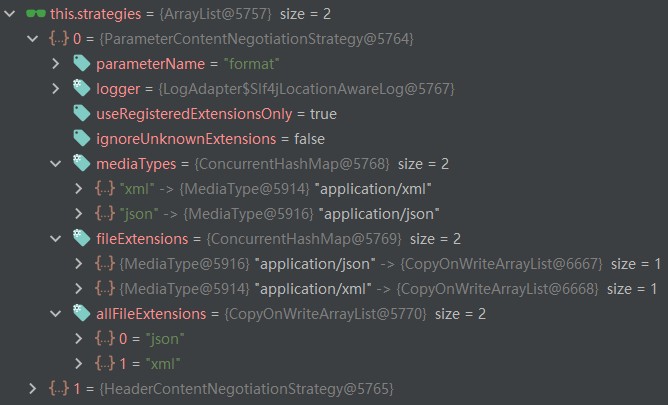Expand the parameterName field

[59, 63]
